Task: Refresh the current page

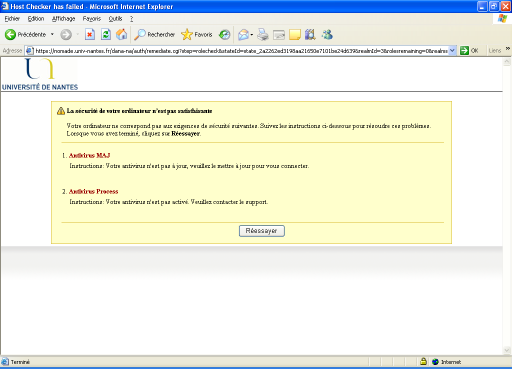Action: (x=106, y=34)
